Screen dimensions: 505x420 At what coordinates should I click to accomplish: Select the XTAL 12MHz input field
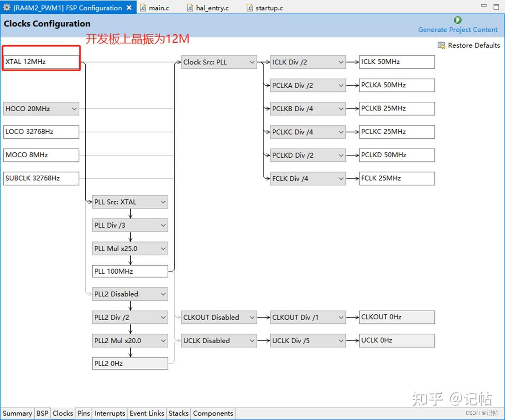(x=41, y=61)
